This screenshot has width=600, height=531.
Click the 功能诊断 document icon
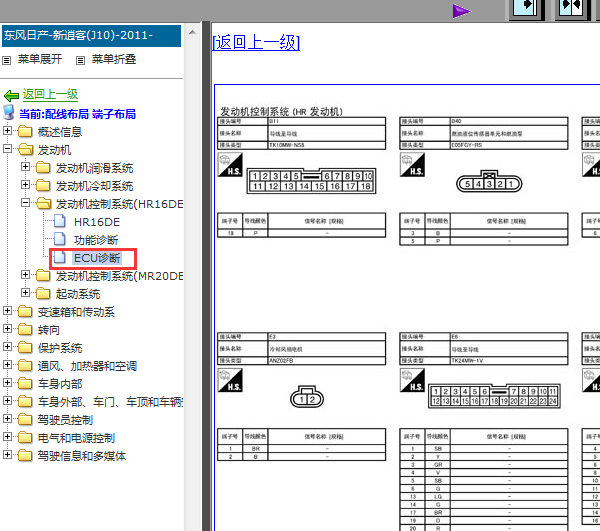coord(60,239)
